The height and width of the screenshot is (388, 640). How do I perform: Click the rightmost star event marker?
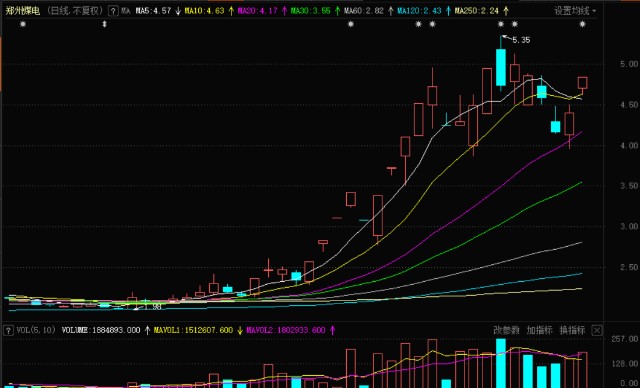click(x=582, y=24)
